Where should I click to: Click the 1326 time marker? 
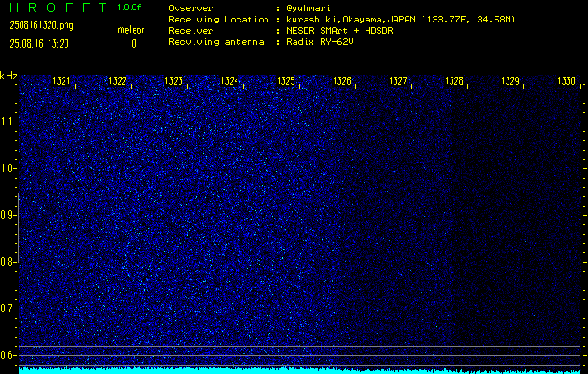(x=342, y=81)
